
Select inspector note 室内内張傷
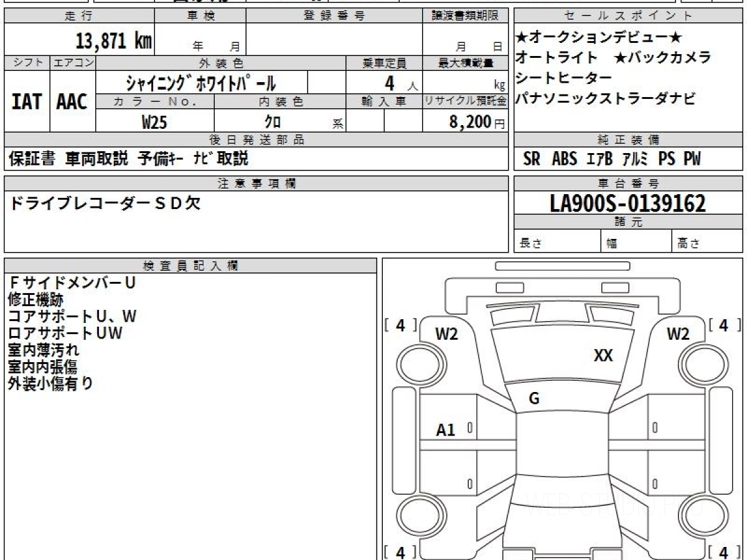point(44,367)
